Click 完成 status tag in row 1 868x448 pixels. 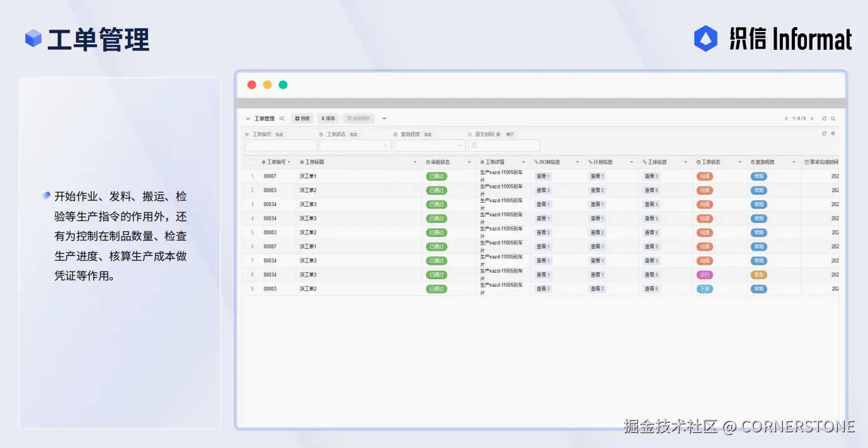tap(705, 176)
